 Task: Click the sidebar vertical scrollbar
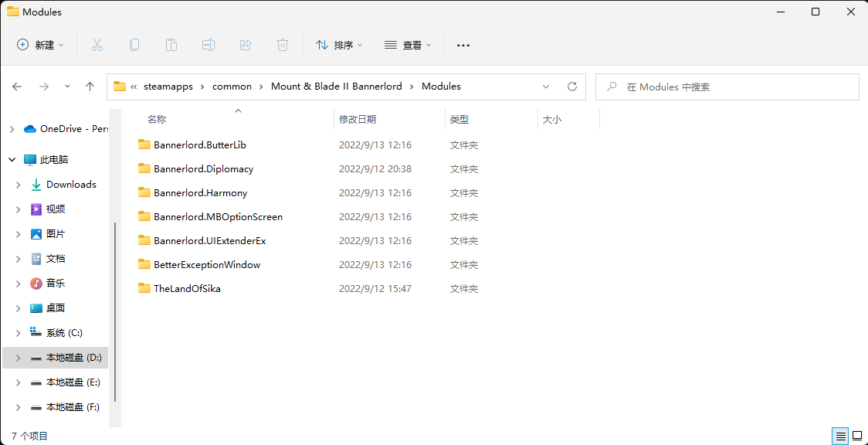[115, 311]
